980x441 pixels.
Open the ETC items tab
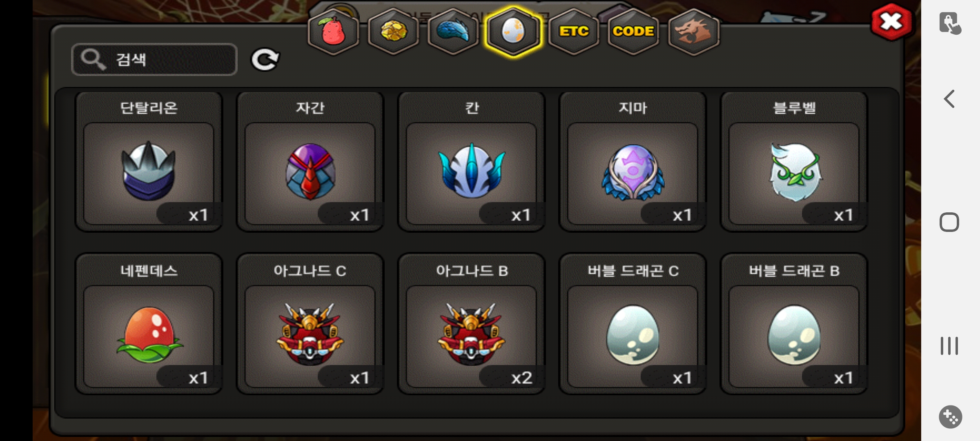[574, 32]
